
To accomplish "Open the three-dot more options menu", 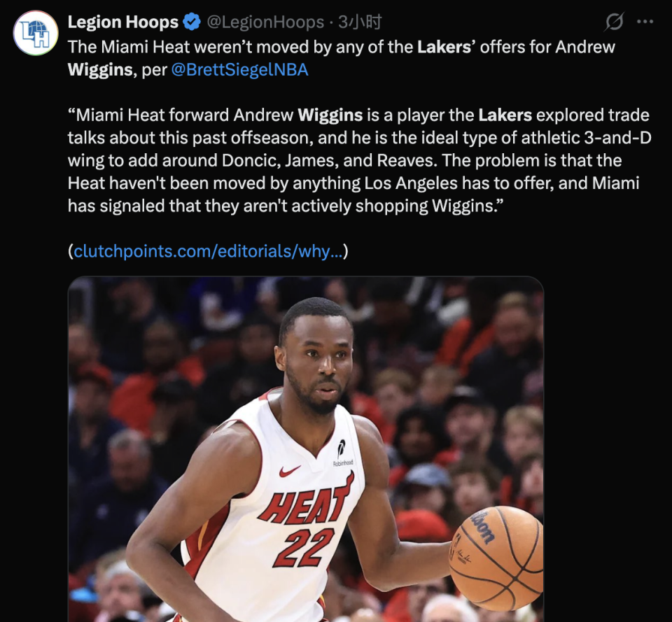I will coord(645,22).
